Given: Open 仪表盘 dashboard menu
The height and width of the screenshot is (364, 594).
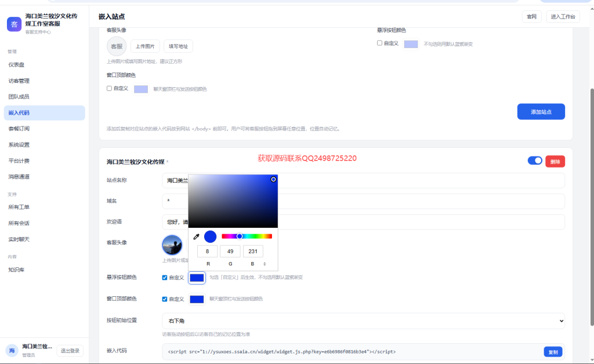Looking at the screenshot, I should pyautogui.click(x=44, y=65).
